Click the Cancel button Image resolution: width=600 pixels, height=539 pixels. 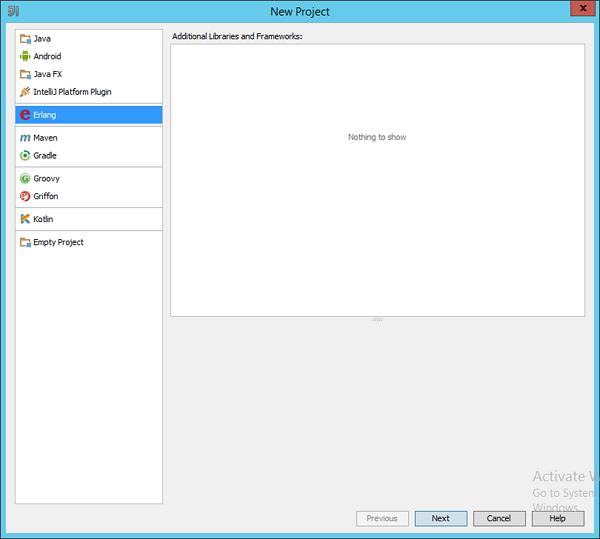click(499, 518)
